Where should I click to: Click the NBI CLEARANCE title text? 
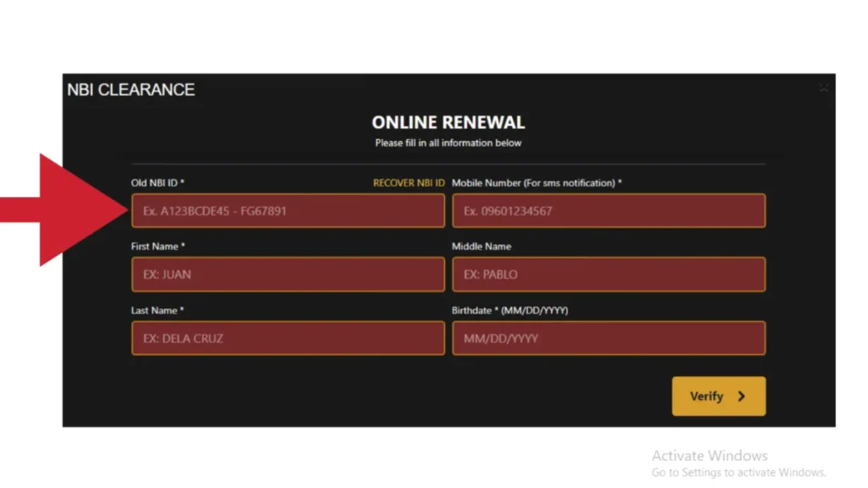(131, 89)
